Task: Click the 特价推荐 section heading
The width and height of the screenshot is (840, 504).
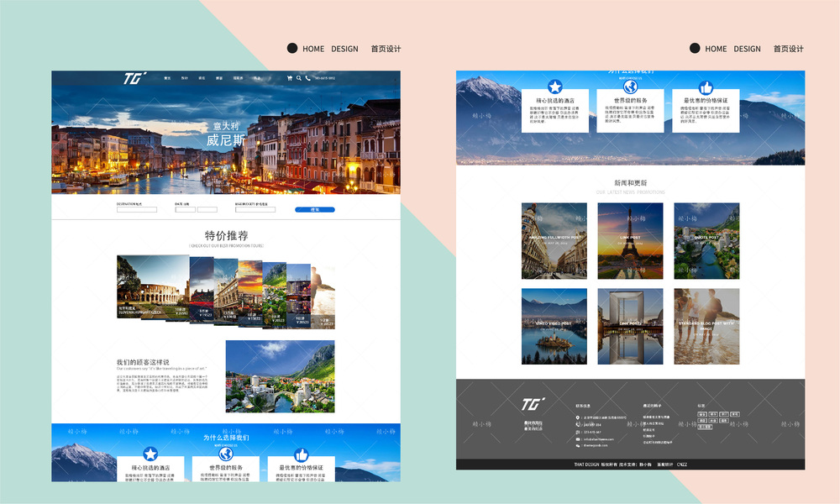Action: click(x=227, y=236)
